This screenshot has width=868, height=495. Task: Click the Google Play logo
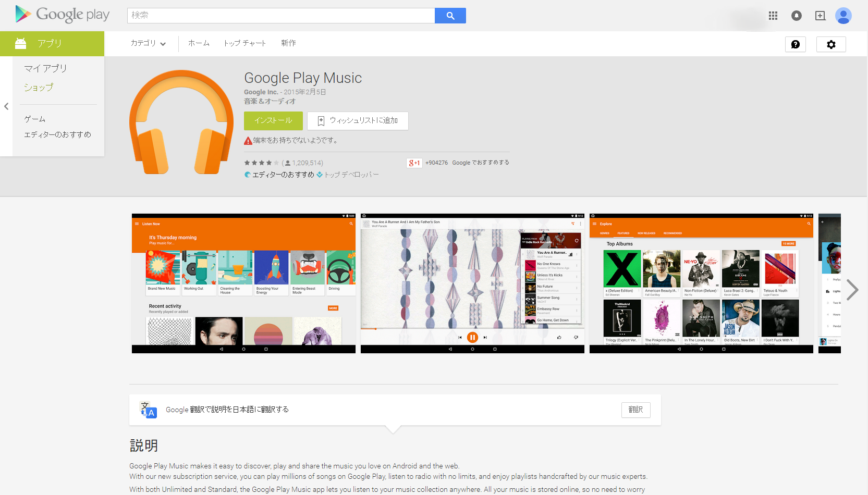tap(63, 15)
